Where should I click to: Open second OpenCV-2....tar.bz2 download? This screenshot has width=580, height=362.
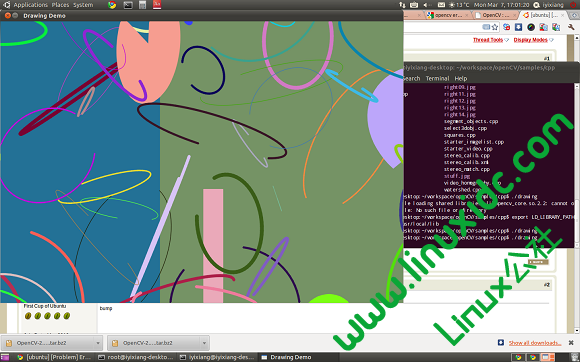coord(155,343)
